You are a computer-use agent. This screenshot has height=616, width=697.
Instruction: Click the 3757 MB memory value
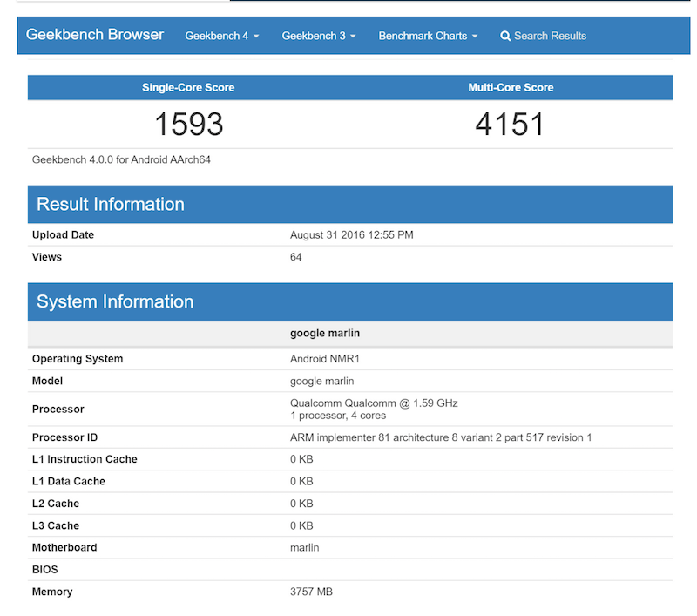pyautogui.click(x=311, y=592)
